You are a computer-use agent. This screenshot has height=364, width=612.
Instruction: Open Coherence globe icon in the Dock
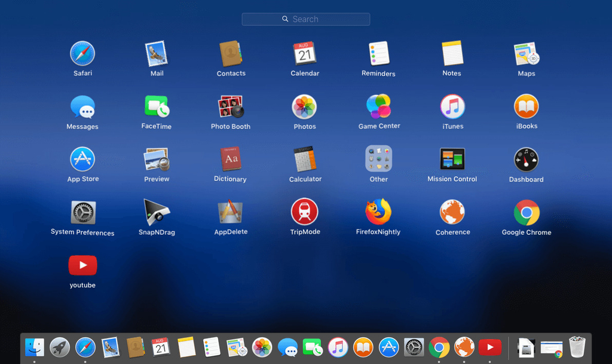click(x=464, y=347)
